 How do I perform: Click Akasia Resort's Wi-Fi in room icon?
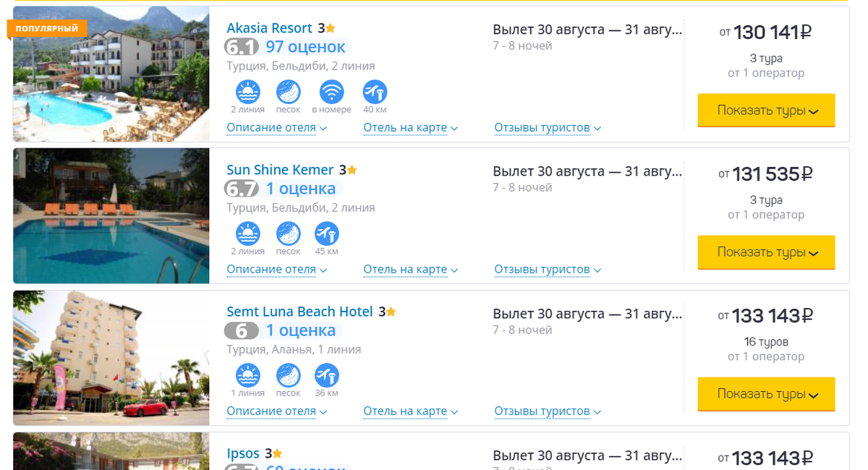[x=331, y=92]
